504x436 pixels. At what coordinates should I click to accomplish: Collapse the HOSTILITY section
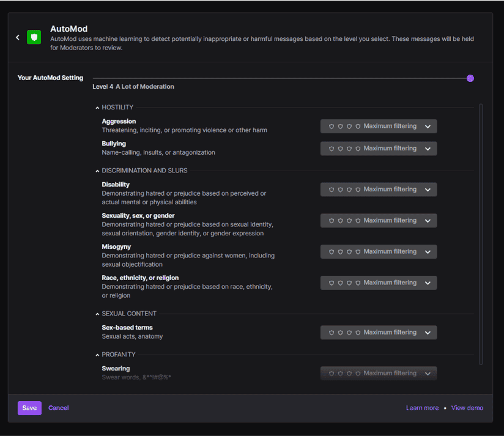(x=97, y=106)
